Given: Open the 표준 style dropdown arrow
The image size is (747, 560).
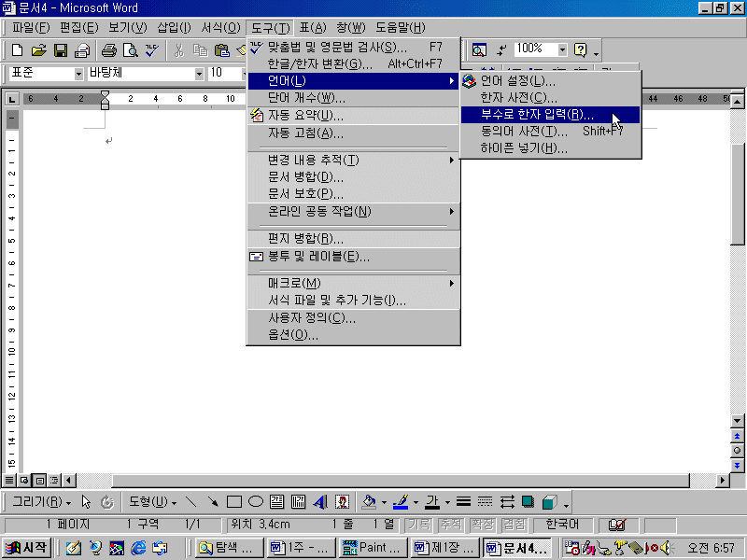Looking at the screenshot, I should click(x=78, y=75).
